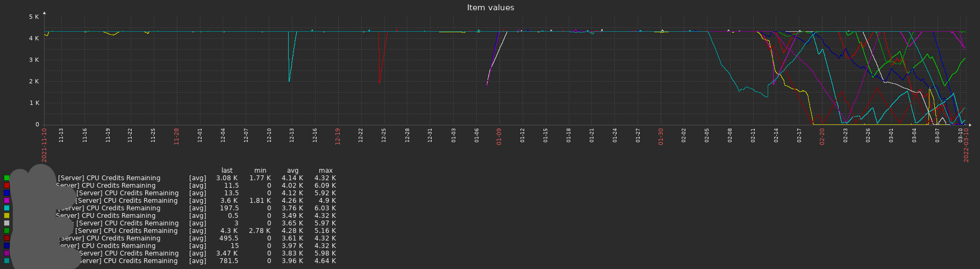The height and width of the screenshot is (269, 980).
Task: Select the dark green swatch beside last value 4.3 K
Action: pos(7,231)
